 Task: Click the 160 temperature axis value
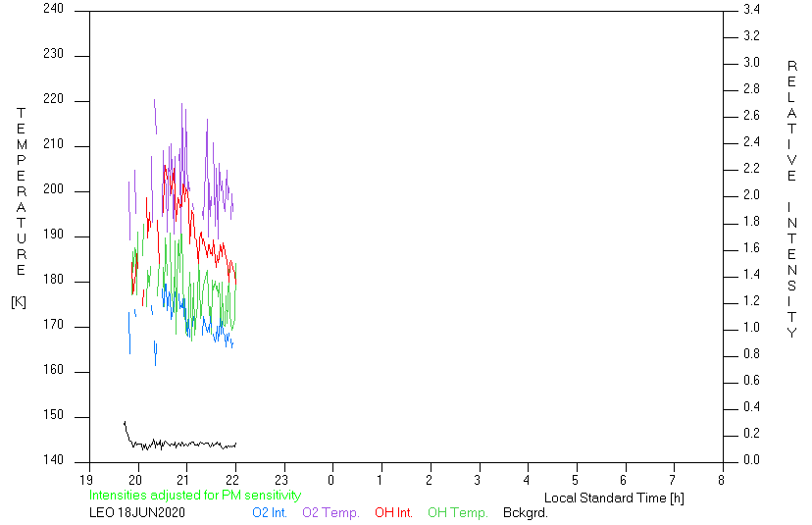point(53,370)
